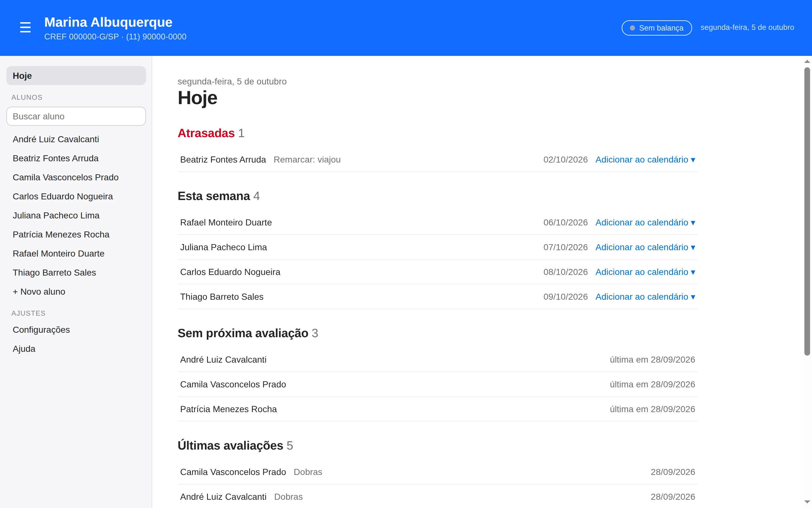Image resolution: width=812 pixels, height=508 pixels.
Task: Open Juliana Pacheco Lima in sidebar
Action: (x=76, y=215)
